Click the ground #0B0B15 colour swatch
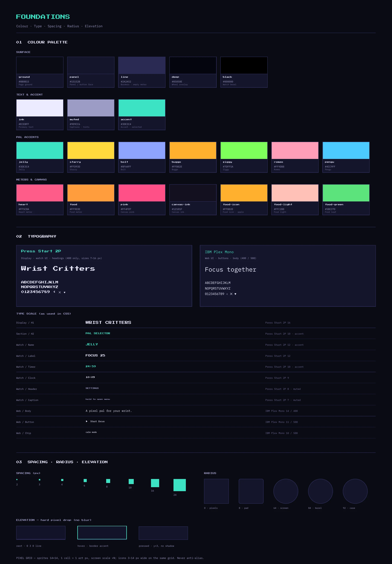 pos(40,72)
